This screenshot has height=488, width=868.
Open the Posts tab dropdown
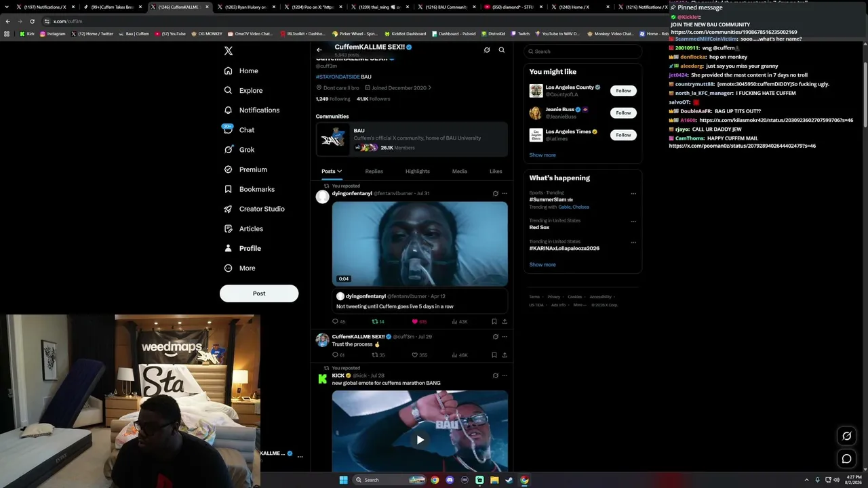[x=332, y=171]
